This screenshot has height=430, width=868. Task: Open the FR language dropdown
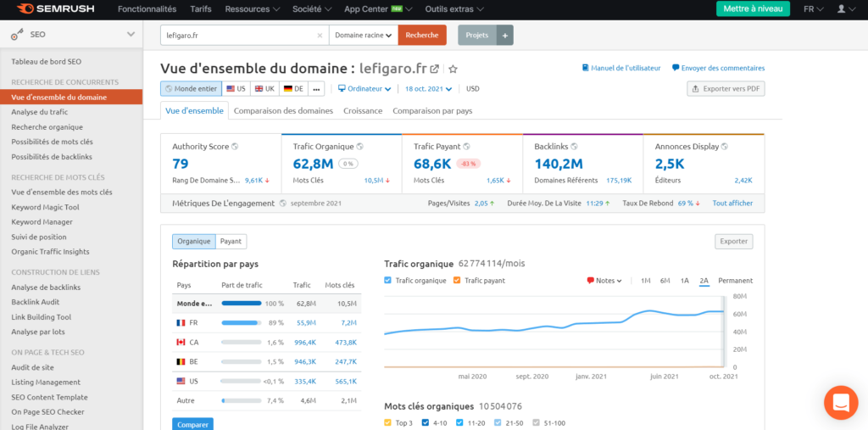click(814, 8)
